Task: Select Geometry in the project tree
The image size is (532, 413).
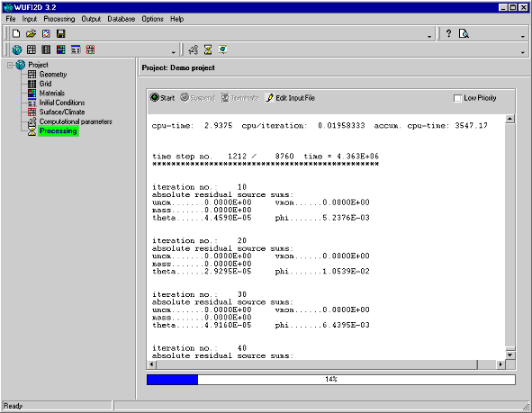Action: (x=52, y=75)
